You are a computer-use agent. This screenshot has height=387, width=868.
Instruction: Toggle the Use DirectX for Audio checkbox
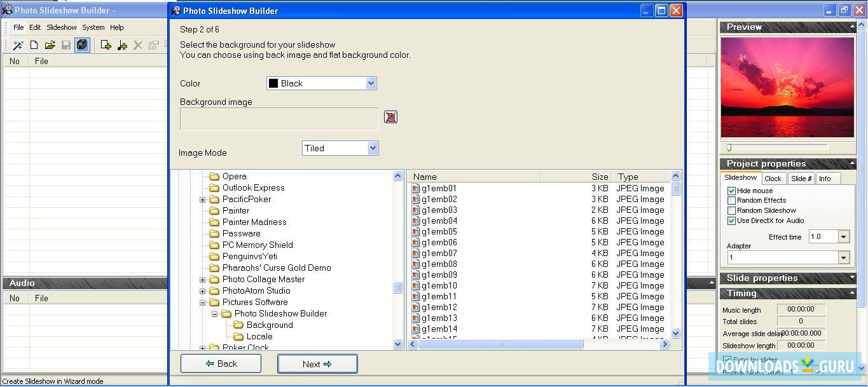tap(731, 221)
